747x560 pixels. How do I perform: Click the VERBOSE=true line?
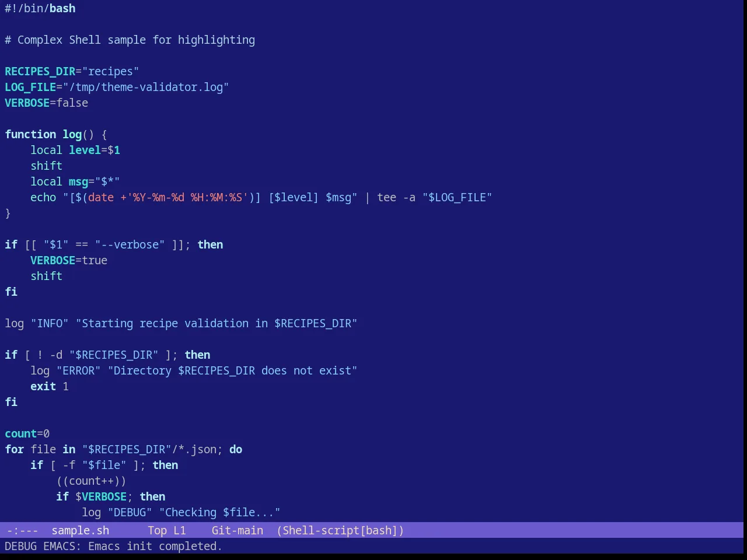(69, 260)
